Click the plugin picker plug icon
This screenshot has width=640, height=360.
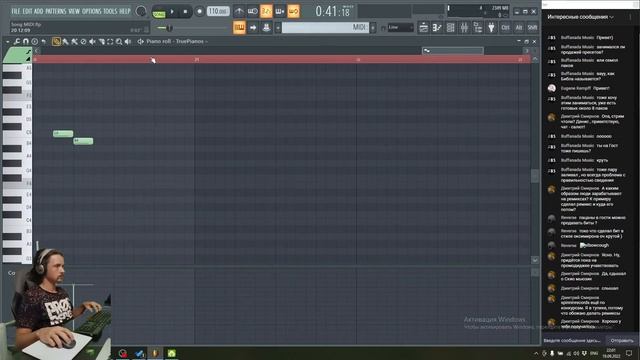[x=491, y=27]
